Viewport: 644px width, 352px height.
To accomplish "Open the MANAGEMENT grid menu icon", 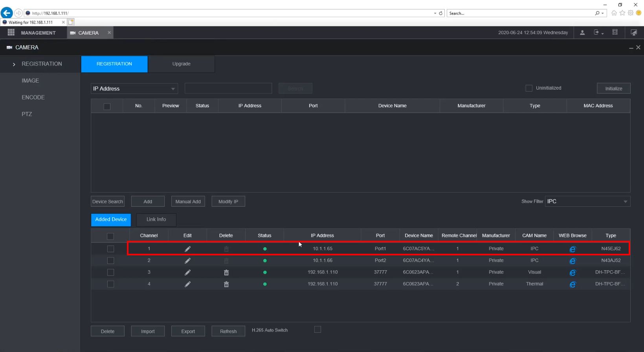I will click(11, 33).
